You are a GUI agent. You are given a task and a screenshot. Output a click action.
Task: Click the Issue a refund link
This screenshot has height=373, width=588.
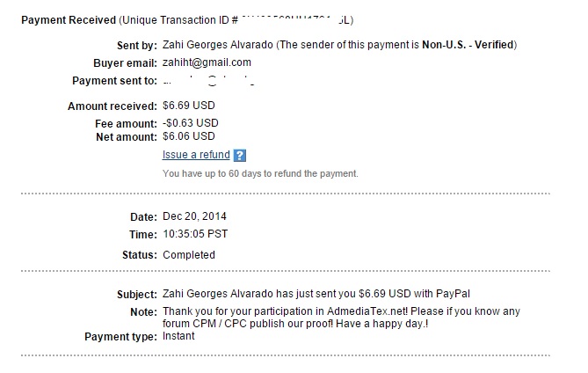tap(196, 155)
